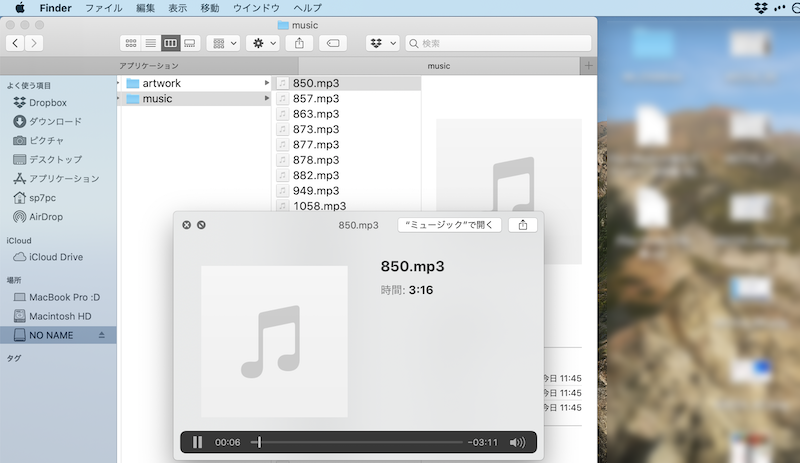Open the Dropbox toolbar dropdown
The width and height of the screenshot is (800, 463).
[x=382, y=43]
